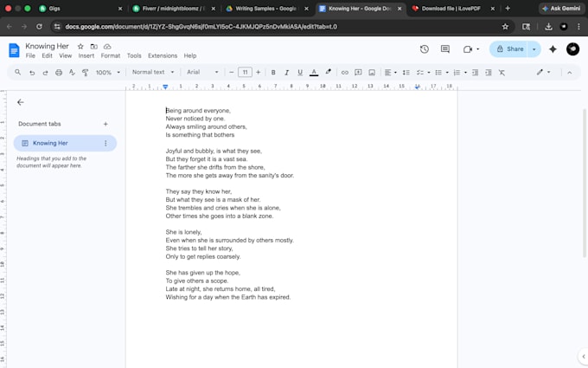This screenshot has width=588, height=368.
Task: Redo the last action
Action: [45, 73]
